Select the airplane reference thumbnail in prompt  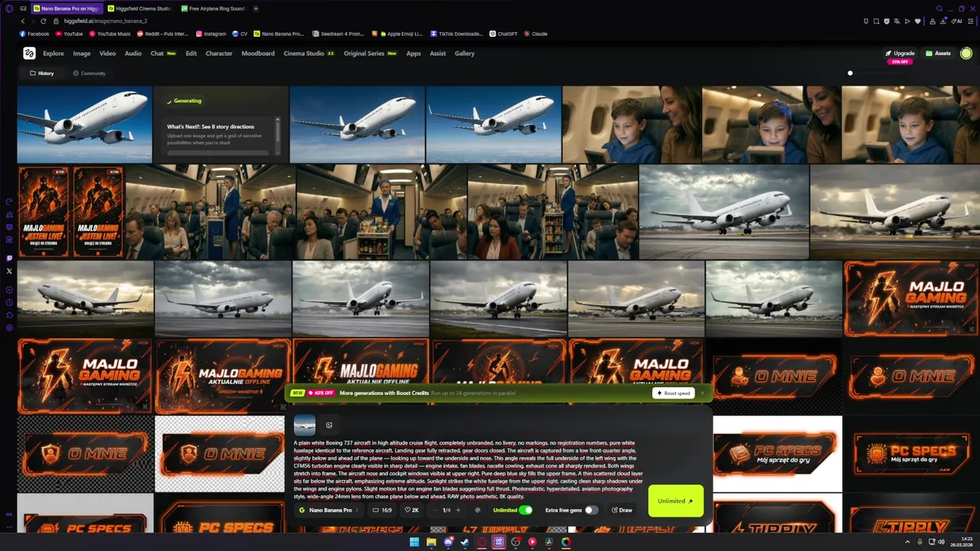pos(305,425)
